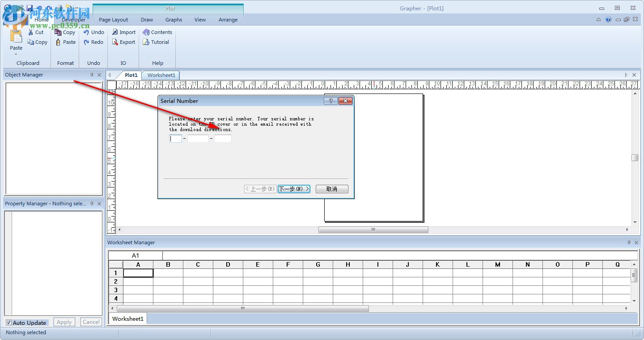The height and width of the screenshot is (340, 644).
Task: Click the Apply button in Property Manager
Action: pyautogui.click(x=64, y=322)
